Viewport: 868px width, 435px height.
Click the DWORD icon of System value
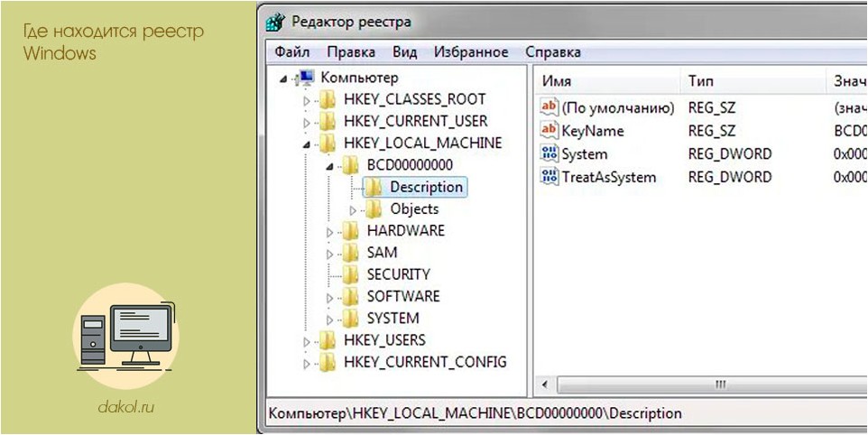(x=549, y=153)
